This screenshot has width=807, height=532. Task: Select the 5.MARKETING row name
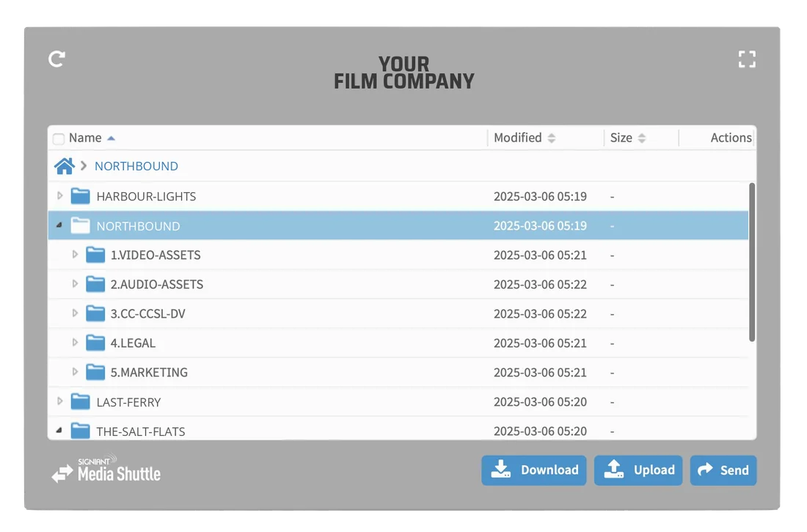click(149, 373)
